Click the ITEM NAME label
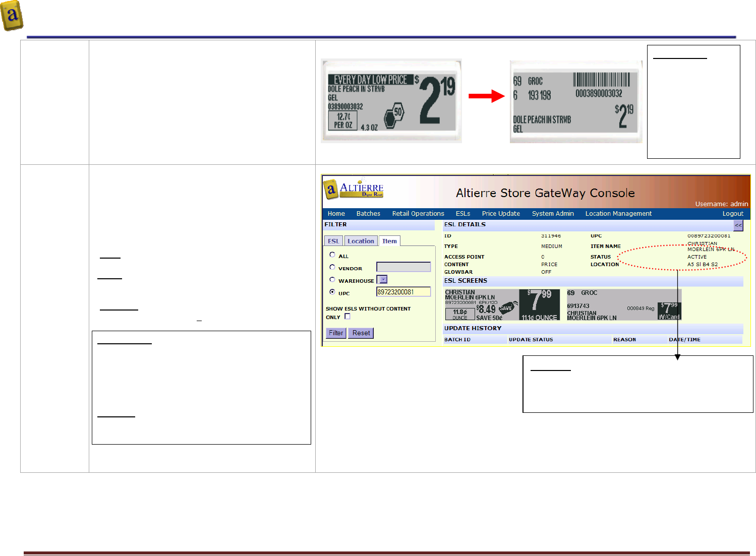 (x=606, y=246)
